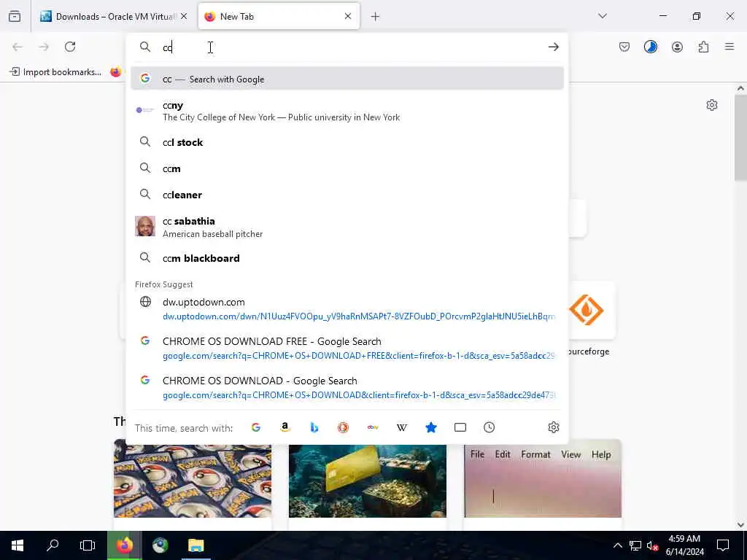Search this time with Google icon

tap(256, 427)
